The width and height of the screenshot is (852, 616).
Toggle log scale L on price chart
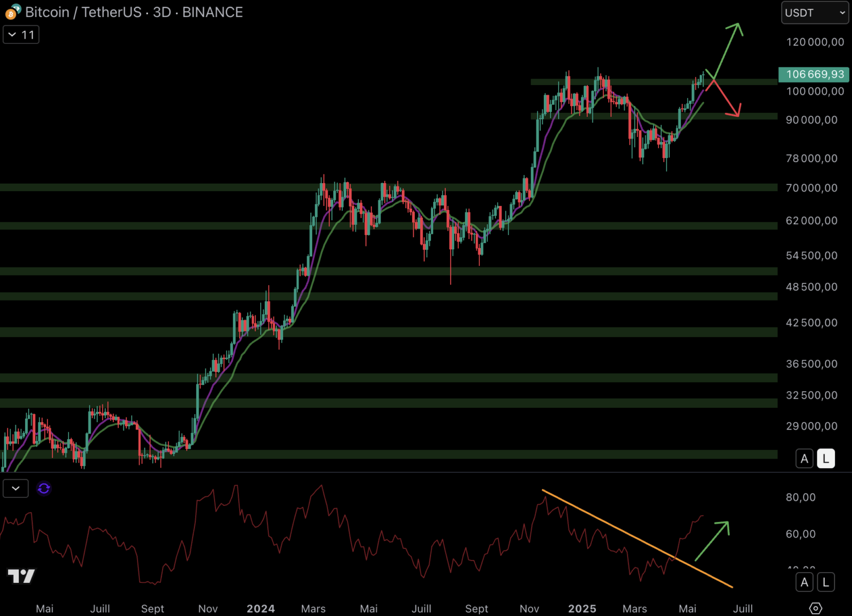pos(826,459)
